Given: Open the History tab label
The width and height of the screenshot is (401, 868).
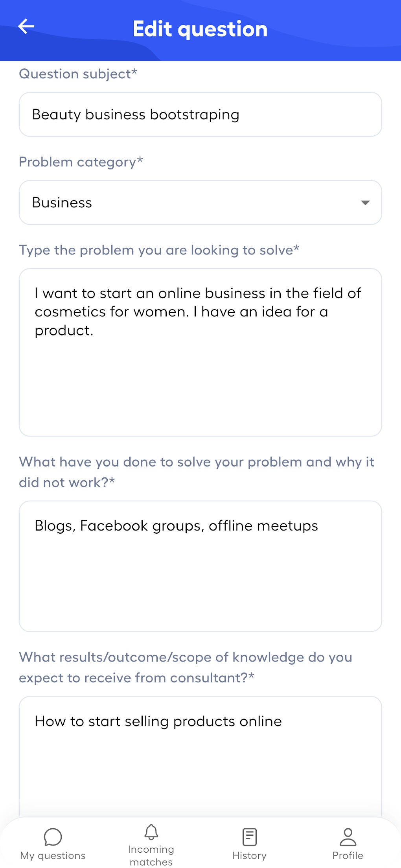Looking at the screenshot, I should tap(249, 856).
